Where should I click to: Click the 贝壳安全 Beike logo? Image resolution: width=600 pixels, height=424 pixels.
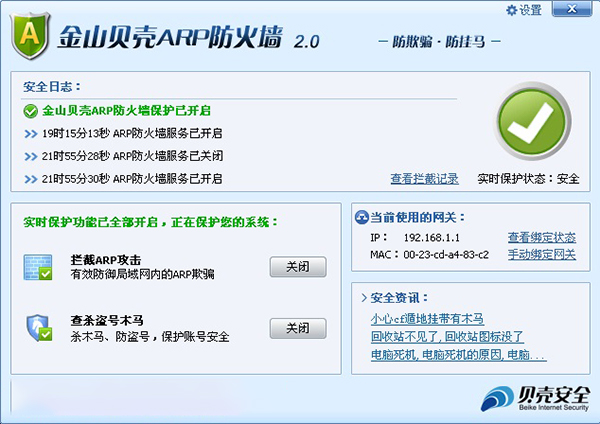tap(535, 398)
